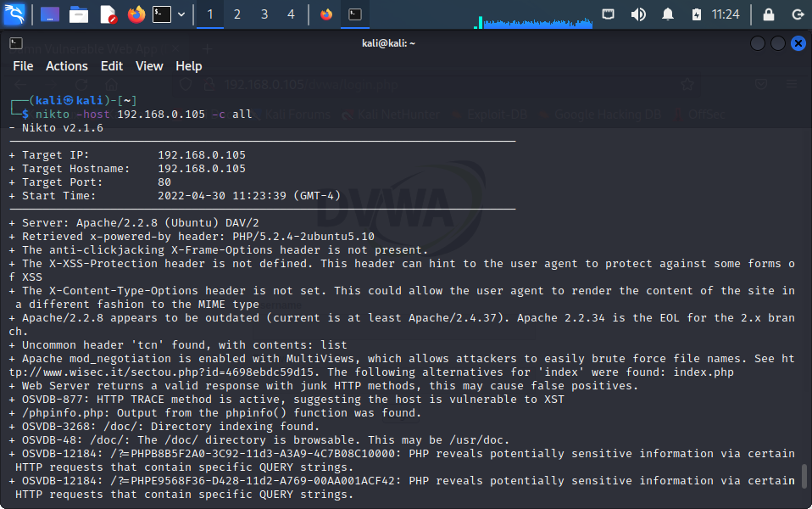Expand the terminal launcher dropdown arrow

181,14
